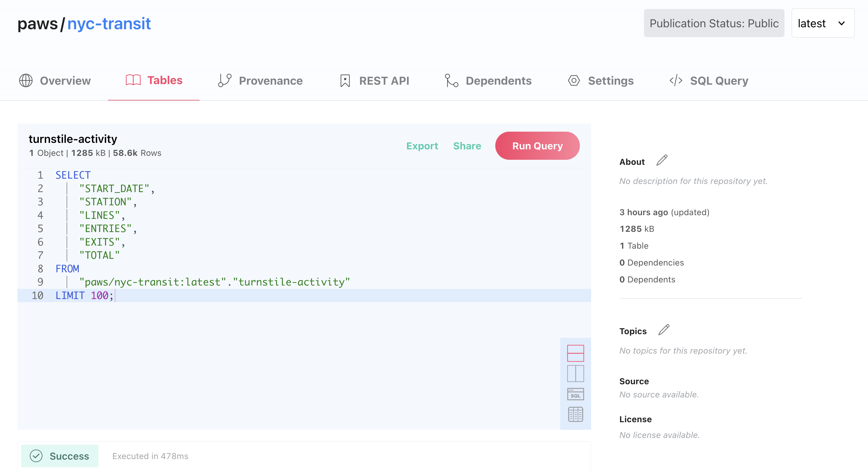Export the query results

coord(422,146)
